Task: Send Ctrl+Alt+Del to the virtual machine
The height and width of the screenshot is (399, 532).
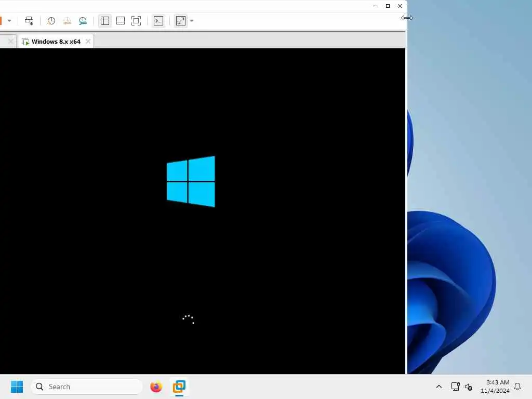Action: pyautogui.click(x=29, y=21)
